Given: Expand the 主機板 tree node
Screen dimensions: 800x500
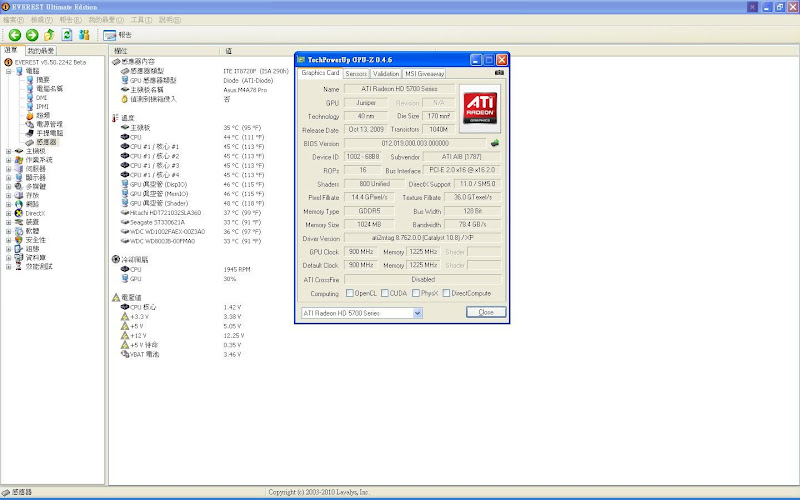Looking at the screenshot, I should [x=9, y=151].
